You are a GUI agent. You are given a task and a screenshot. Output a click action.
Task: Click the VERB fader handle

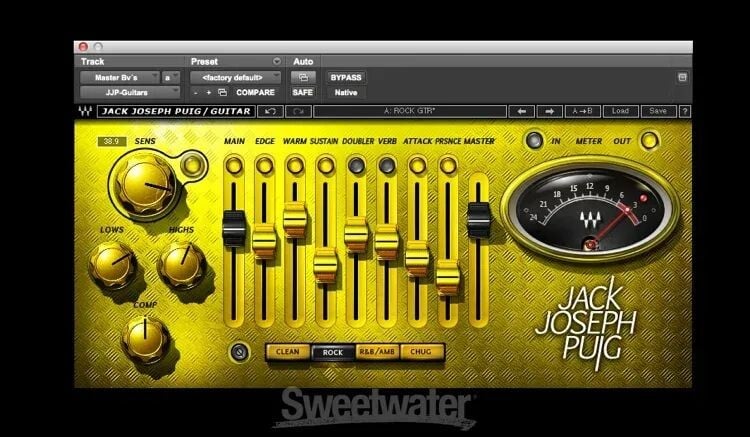point(386,242)
